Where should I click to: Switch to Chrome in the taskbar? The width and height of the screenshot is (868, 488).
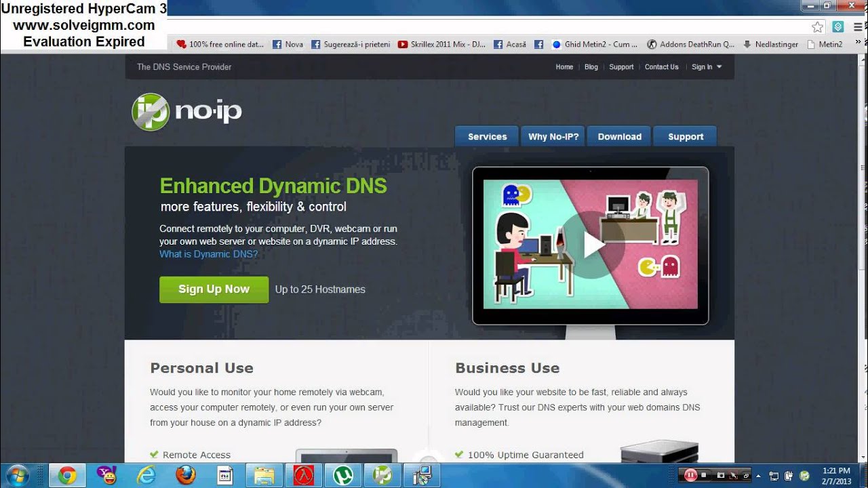point(66,475)
